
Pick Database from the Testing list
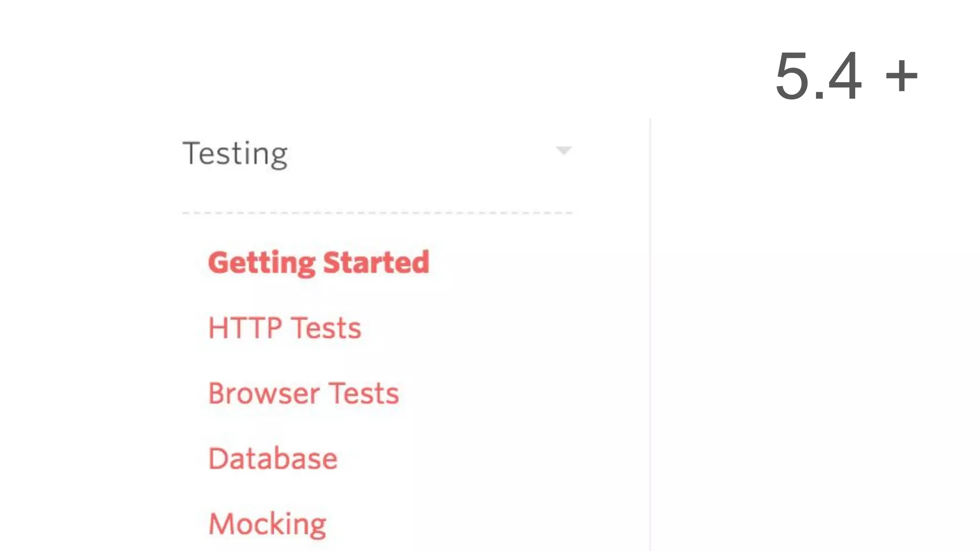(273, 459)
